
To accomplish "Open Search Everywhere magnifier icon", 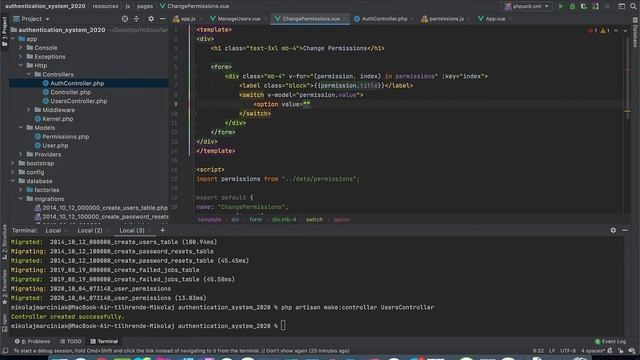I will (x=633, y=6).
